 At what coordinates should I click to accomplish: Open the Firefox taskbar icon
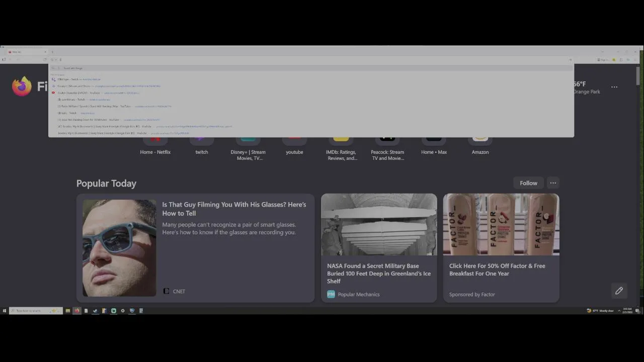point(77,311)
